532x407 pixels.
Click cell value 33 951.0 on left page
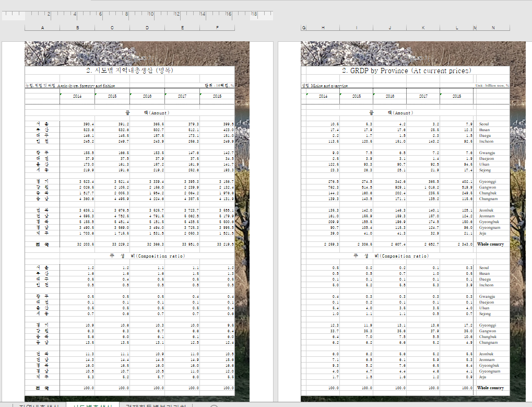tap(191, 245)
